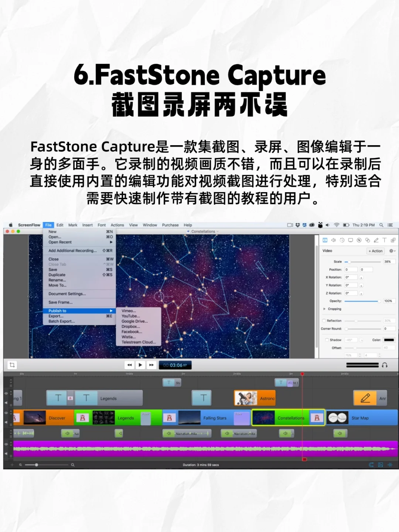Select the Text inspector T icon
This screenshot has height=532, width=399.
[x=385, y=240]
